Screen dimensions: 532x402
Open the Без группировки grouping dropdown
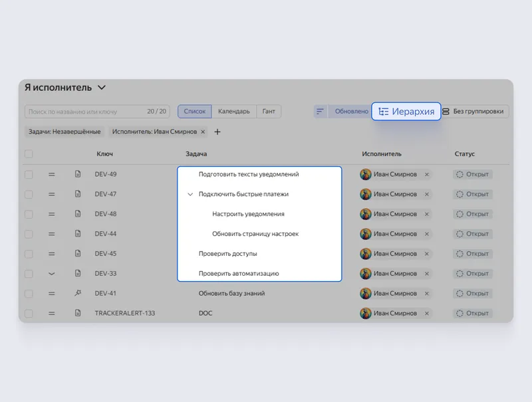pyautogui.click(x=475, y=111)
